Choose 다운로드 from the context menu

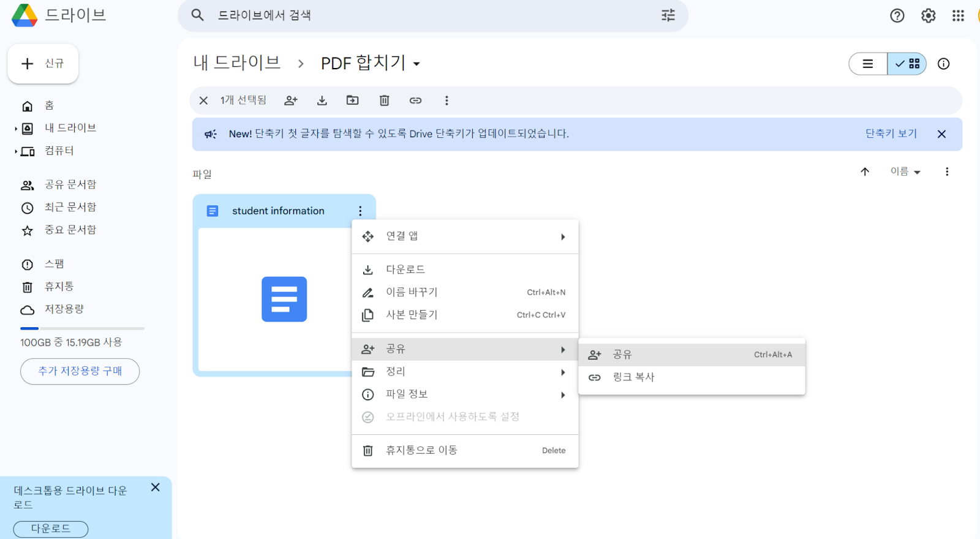click(x=465, y=269)
